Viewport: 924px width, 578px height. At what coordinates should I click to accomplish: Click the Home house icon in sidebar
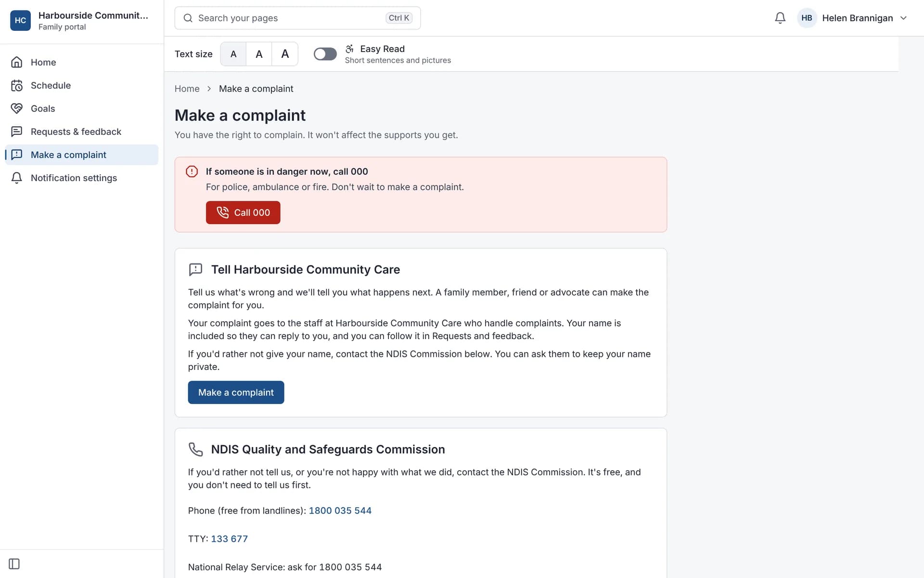pos(17,62)
